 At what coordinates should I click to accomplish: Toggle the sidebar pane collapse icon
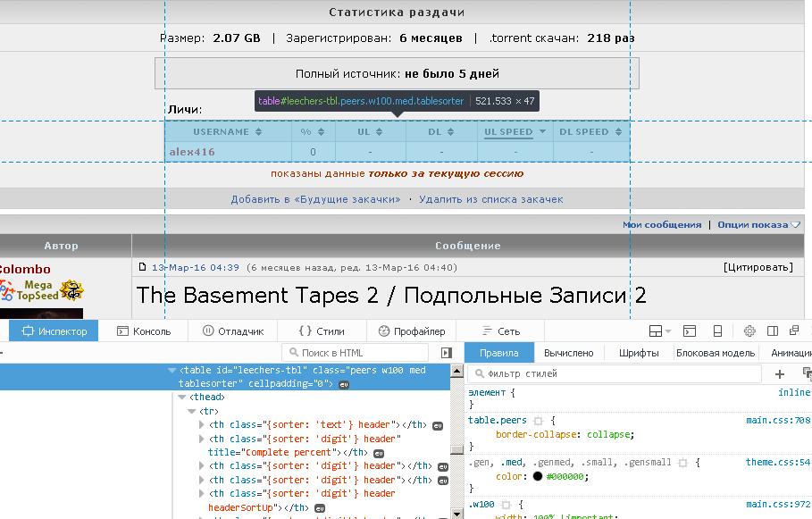[447, 353]
